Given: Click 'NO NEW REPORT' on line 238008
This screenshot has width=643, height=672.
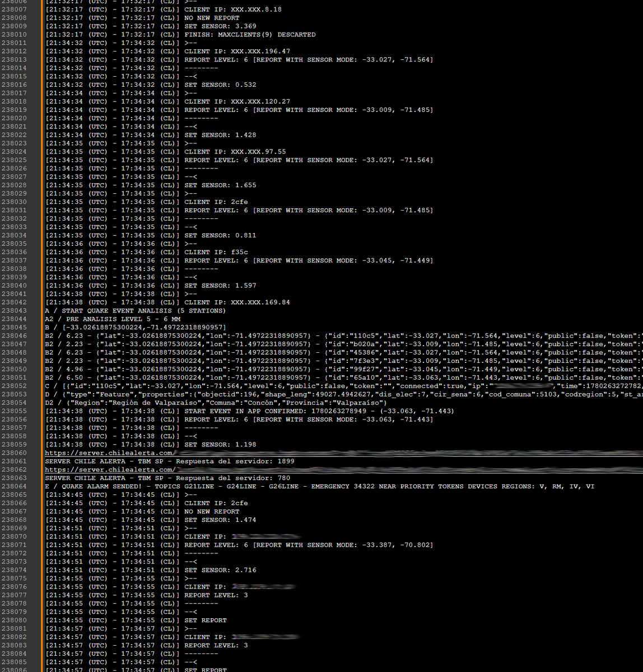Looking at the screenshot, I should (x=212, y=18).
